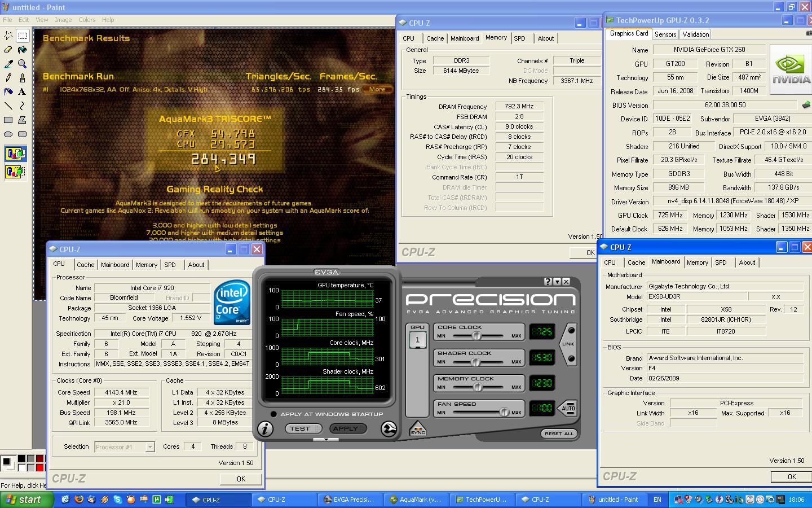This screenshot has width=812, height=508.
Task: Select the Curve tool in Paint
Action: pos(23,106)
